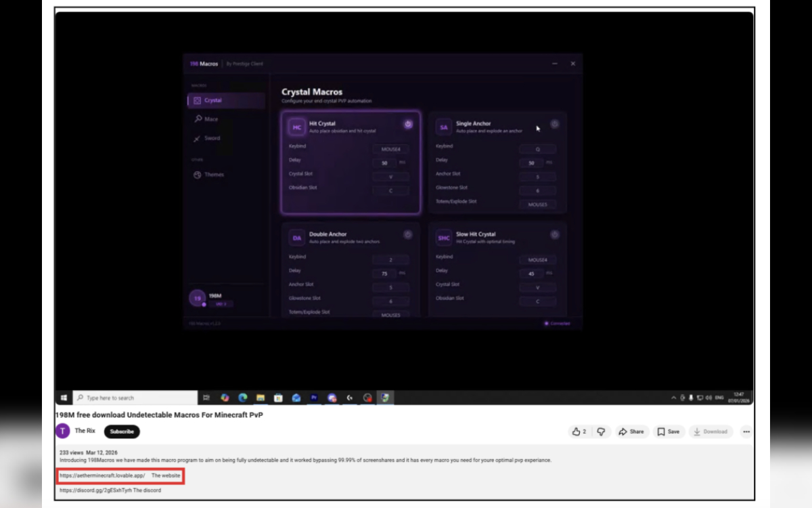This screenshot has width=812, height=508.
Task: Click Slow Hit Crystal Keybind field MOUSE4
Action: point(538,259)
